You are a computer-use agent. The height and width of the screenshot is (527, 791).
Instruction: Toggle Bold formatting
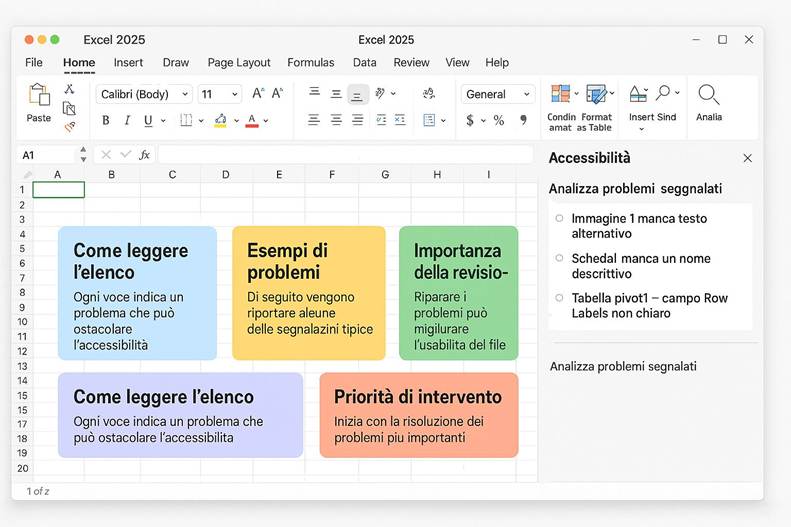click(105, 120)
